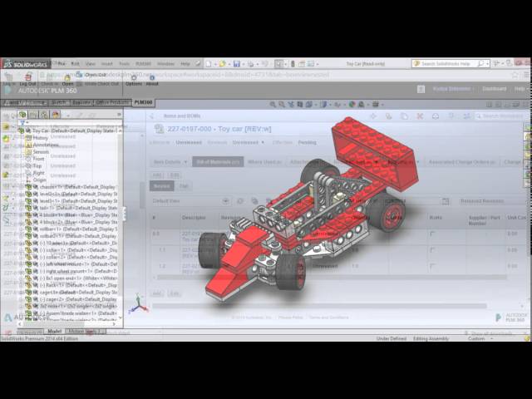Image resolution: width=532 pixels, height=399 pixels.
Task: Click the Section View icon
Action: 300,104
